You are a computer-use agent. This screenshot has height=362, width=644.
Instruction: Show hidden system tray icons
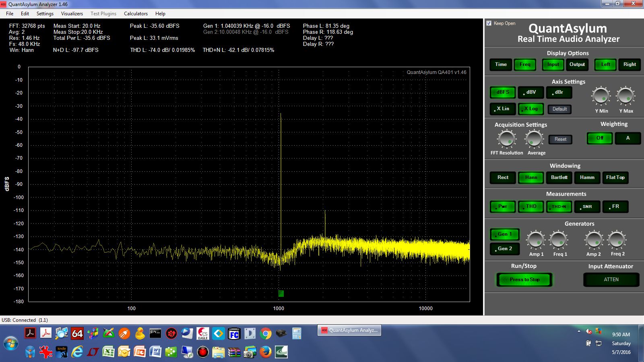point(579,331)
